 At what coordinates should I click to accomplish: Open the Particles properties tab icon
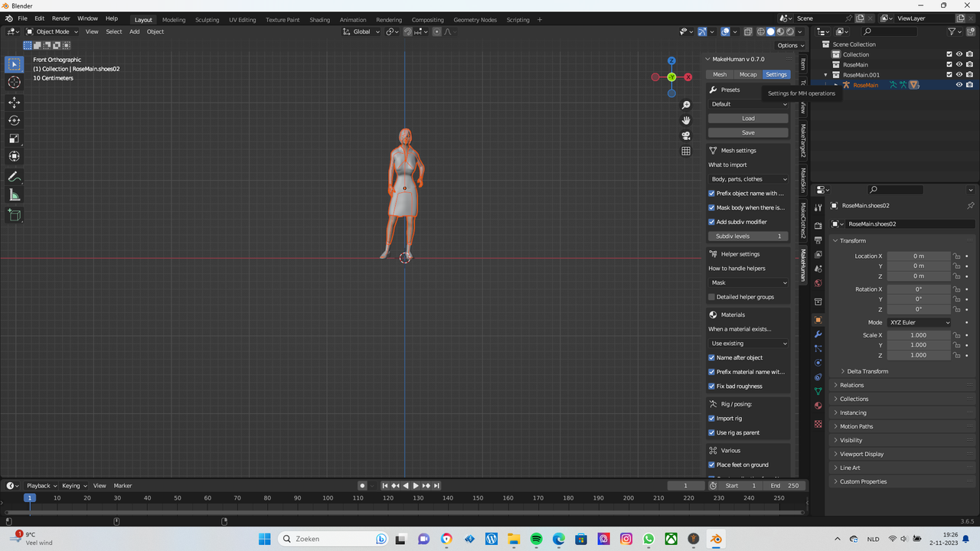tap(818, 348)
